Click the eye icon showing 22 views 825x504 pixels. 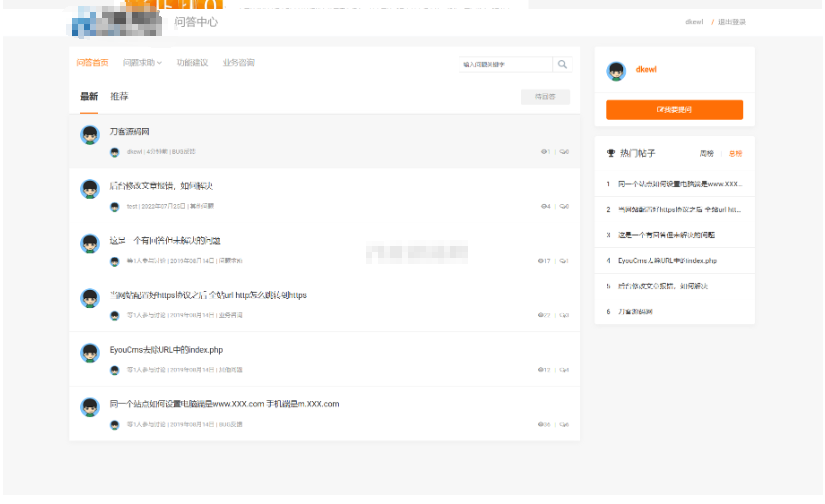[x=540, y=315]
